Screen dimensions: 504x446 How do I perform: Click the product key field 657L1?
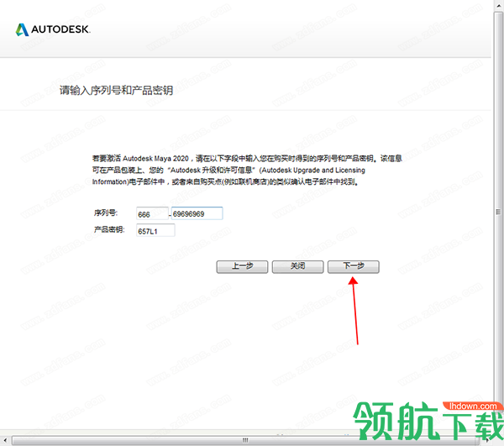(x=155, y=231)
